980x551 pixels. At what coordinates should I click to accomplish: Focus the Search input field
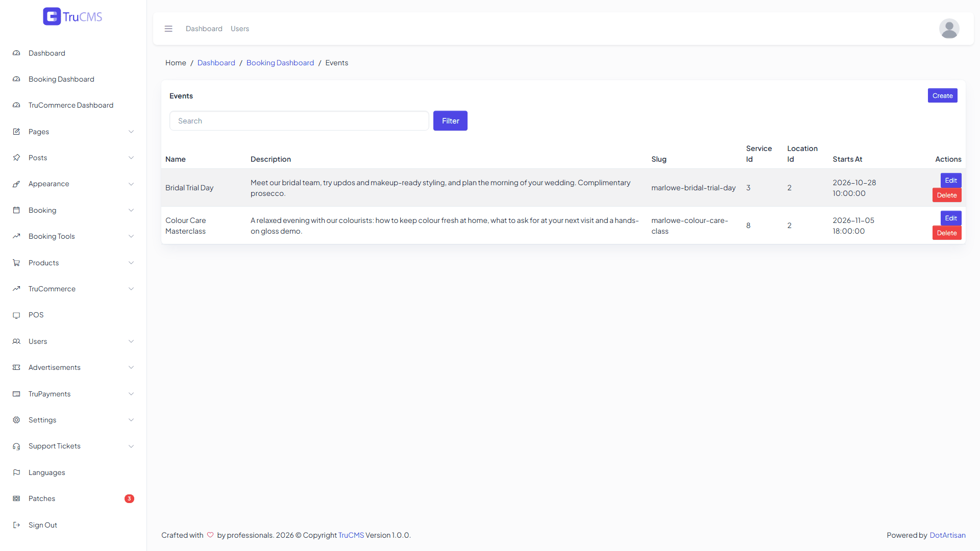click(x=299, y=121)
